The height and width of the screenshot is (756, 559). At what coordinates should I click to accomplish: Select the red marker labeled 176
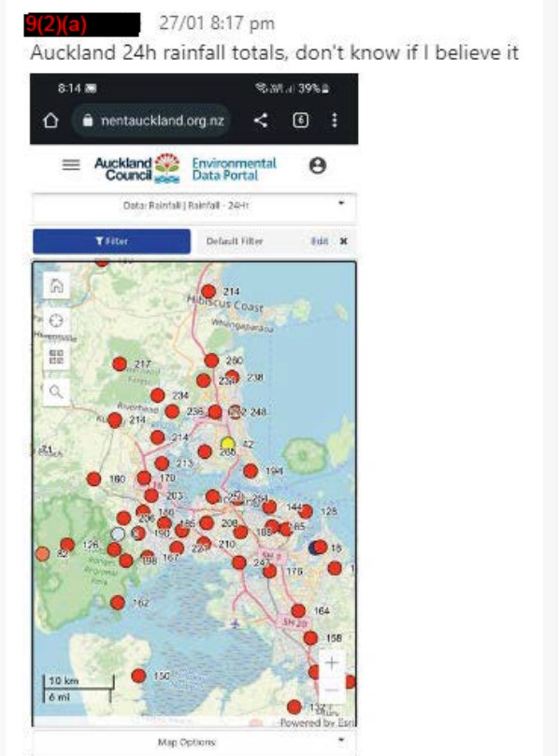point(269,571)
